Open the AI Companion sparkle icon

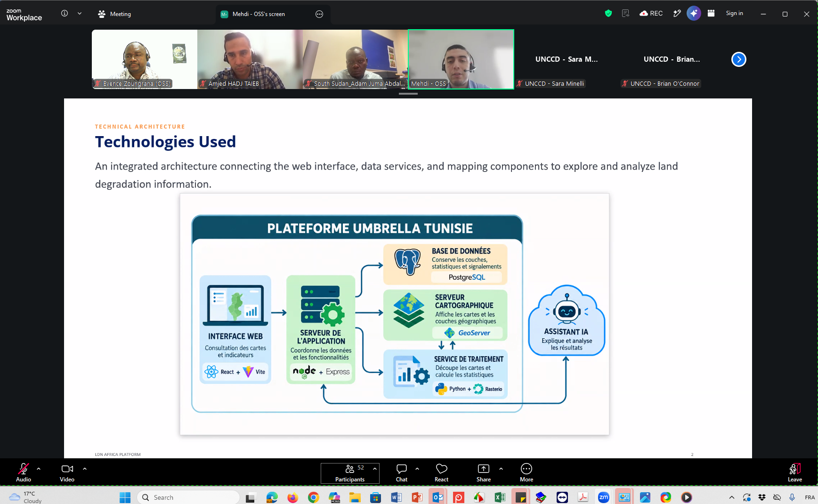(694, 13)
